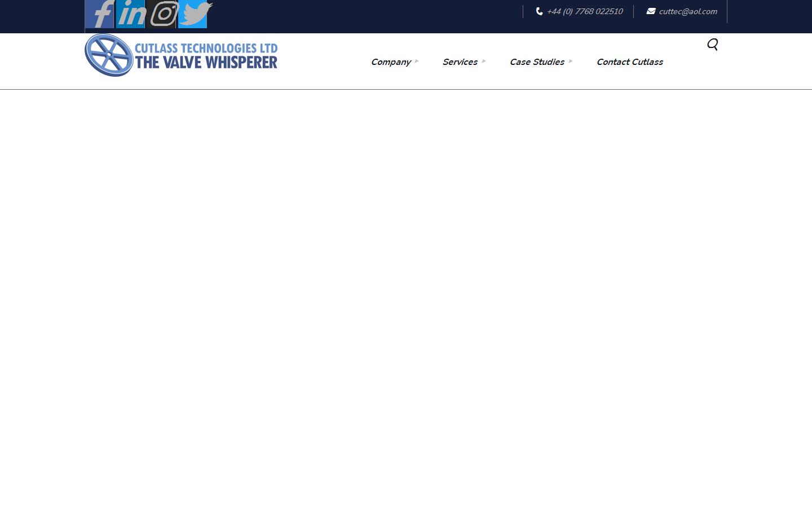Open the Services menu item

pos(460,62)
